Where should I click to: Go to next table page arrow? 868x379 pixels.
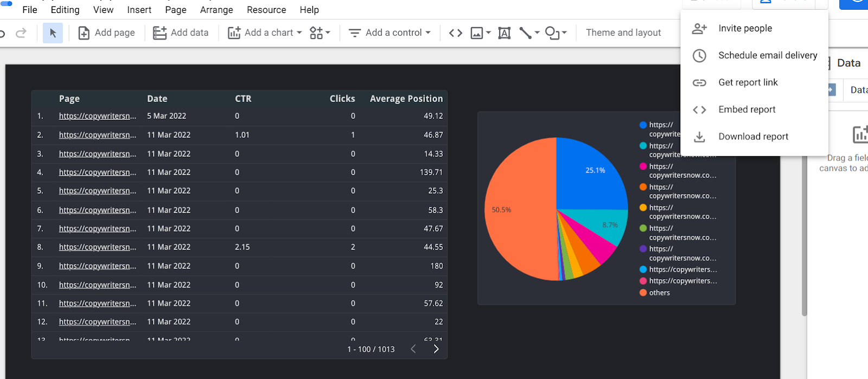[x=436, y=349]
